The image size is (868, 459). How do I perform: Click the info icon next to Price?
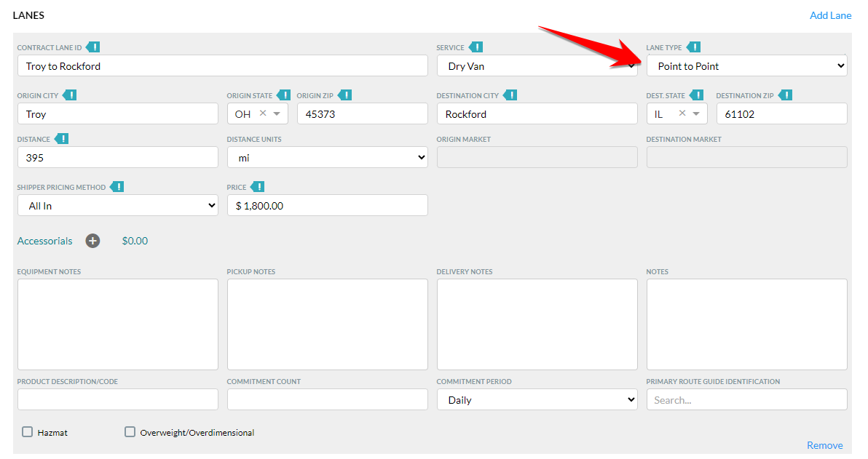pos(257,187)
